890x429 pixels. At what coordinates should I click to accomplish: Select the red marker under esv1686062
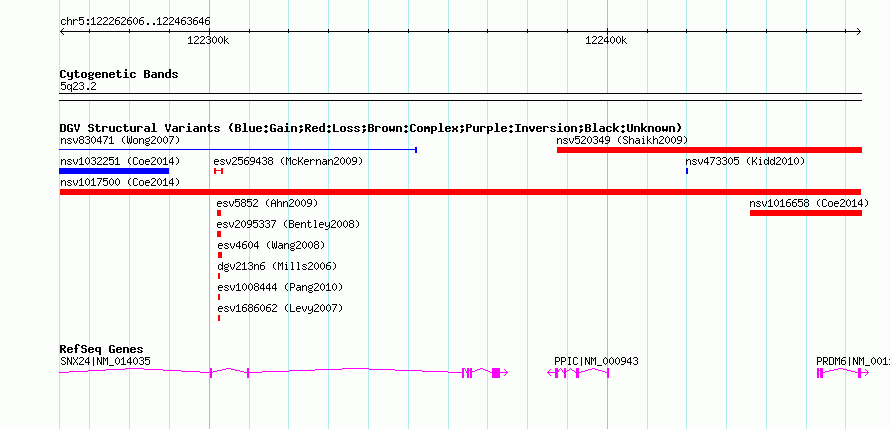pyautogui.click(x=219, y=318)
